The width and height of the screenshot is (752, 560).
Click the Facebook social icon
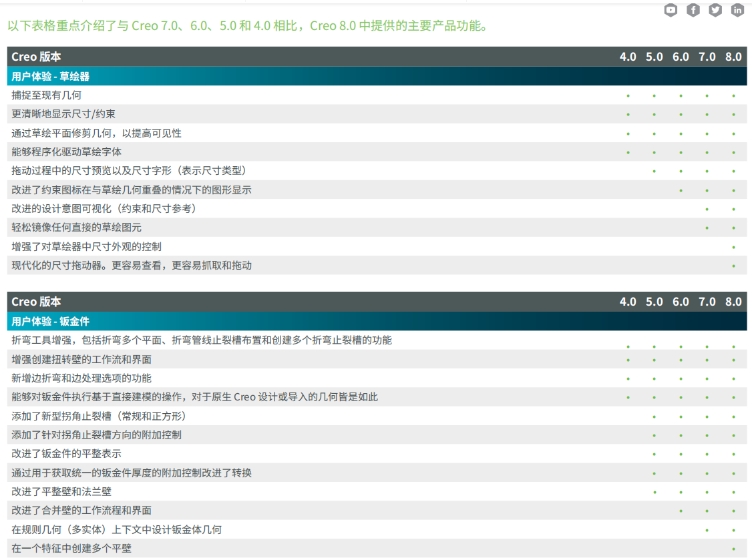(x=693, y=10)
